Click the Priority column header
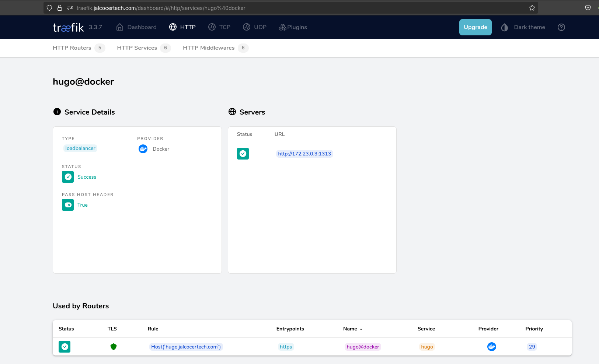Viewport: 599px width, 364px height. pos(534,329)
